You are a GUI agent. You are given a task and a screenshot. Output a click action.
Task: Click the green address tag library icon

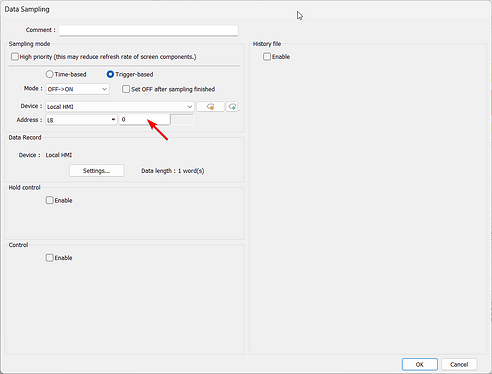coord(232,107)
